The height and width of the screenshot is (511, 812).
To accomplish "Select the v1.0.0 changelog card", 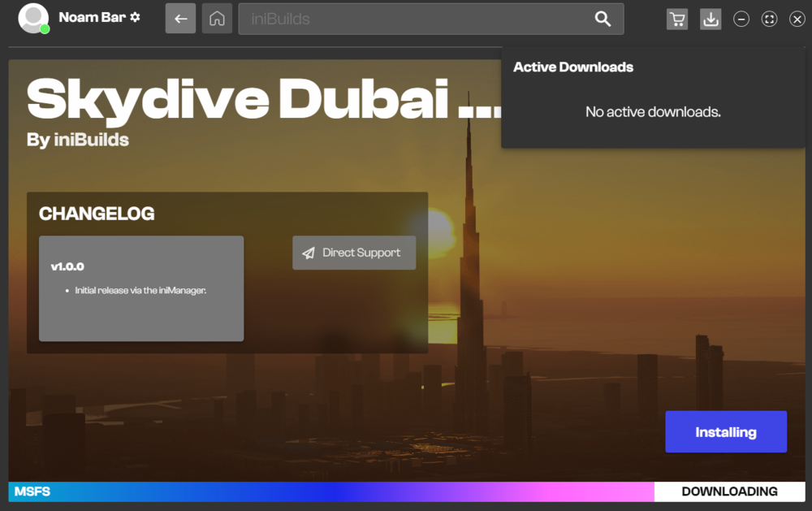I will tap(141, 288).
